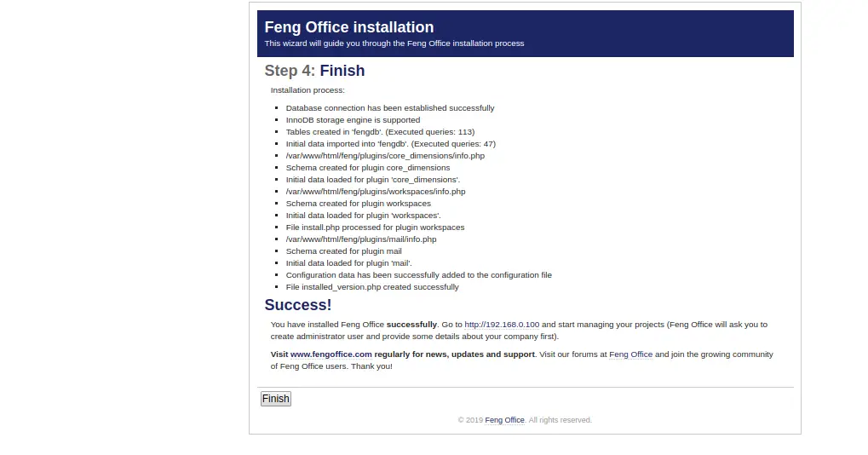Click the plugins/mail/info.php path line
Viewport: 868px width, 455px height.
[x=361, y=239]
